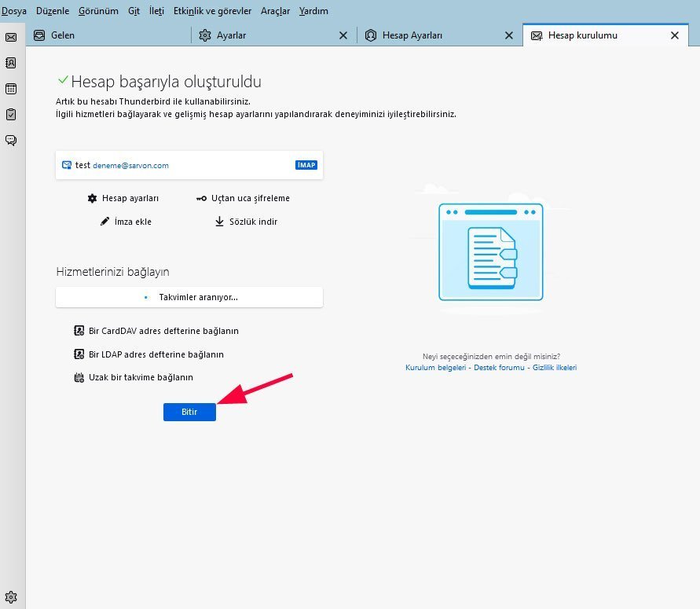The width and height of the screenshot is (700, 609).
Task: Click the calendar icon next to Uzak bir takvime bağlanın
Action: [x=79, y=377]
